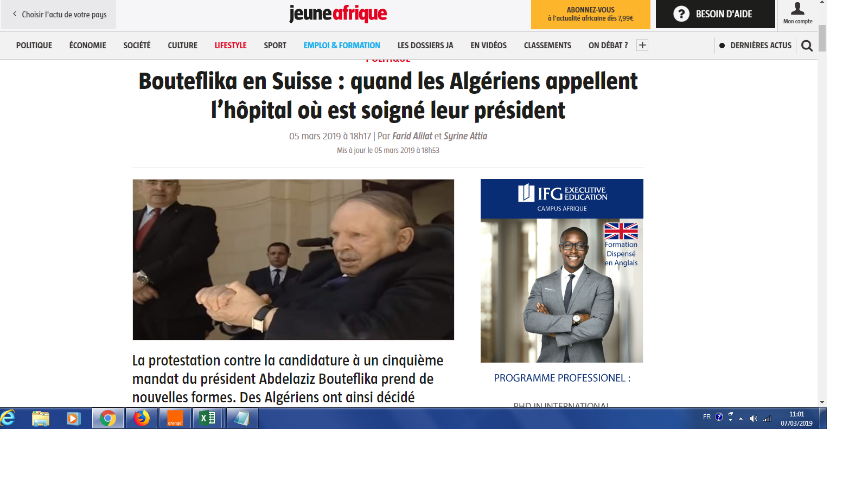Go to the Jeune Afrique logo homepage

338,14
